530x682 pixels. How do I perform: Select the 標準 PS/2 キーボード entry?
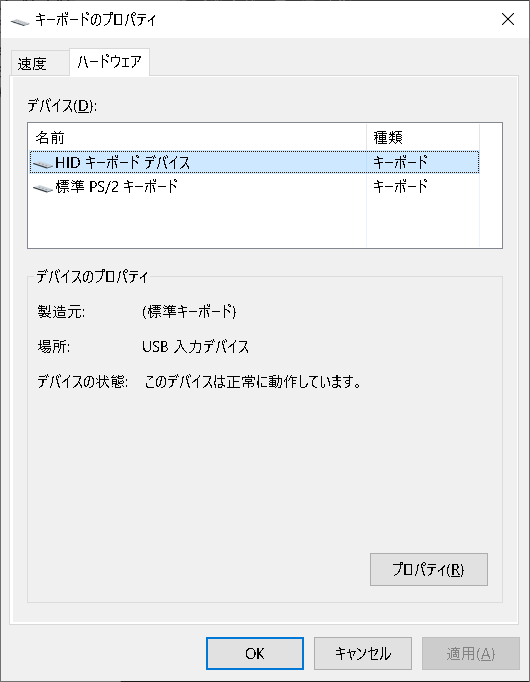pyautogui.click(x=254, y=187)
